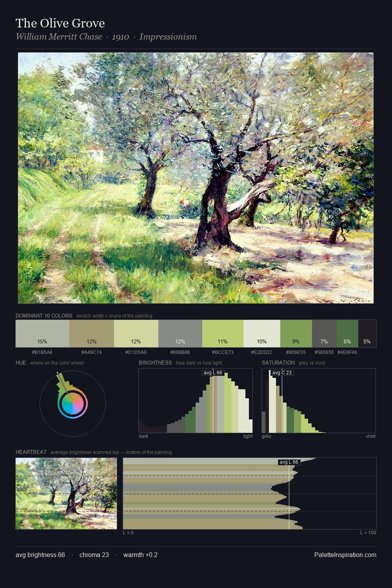The image size is (392, 588).
Task: Click hex code '#E2E5D2' text
Action: pos(262,352)
